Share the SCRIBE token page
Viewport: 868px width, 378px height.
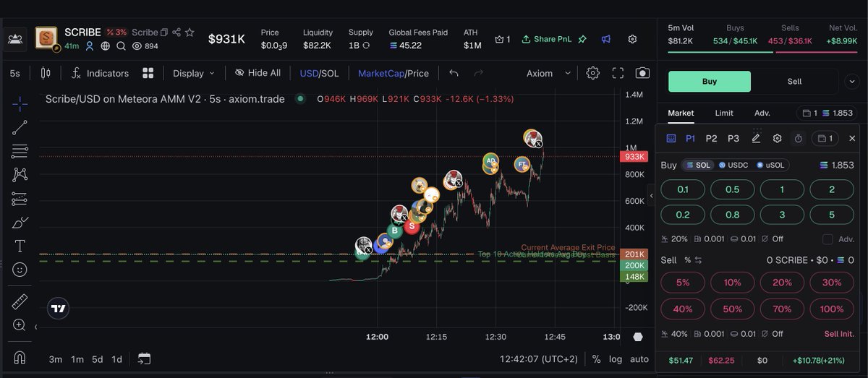click(x=176, y=33)
